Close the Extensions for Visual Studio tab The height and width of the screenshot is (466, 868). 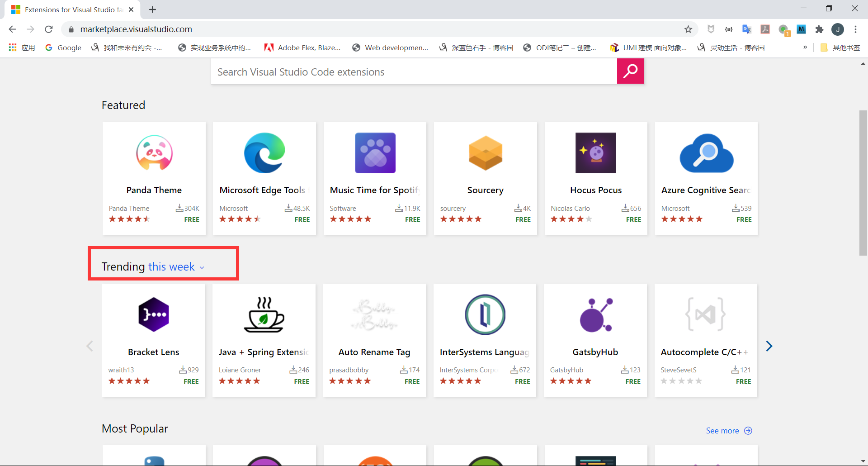coord(131,10)
